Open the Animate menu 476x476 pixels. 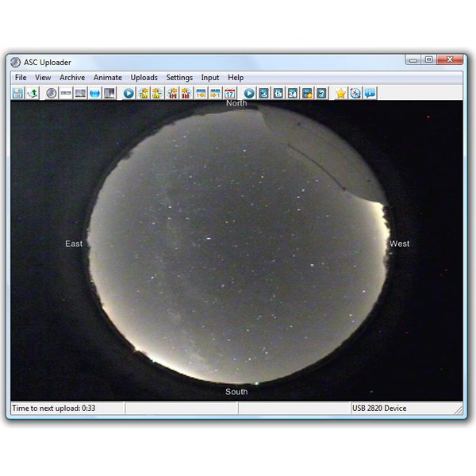tap(108, 78)
